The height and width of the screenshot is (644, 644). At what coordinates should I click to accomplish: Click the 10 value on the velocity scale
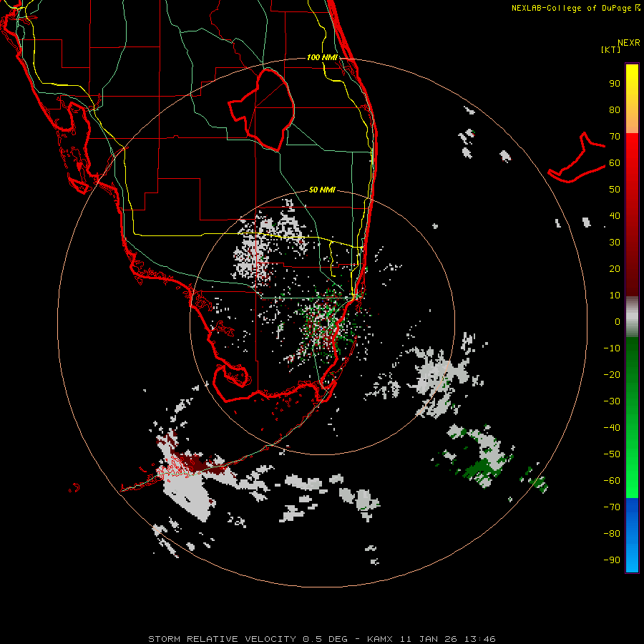tap(615, 296)
